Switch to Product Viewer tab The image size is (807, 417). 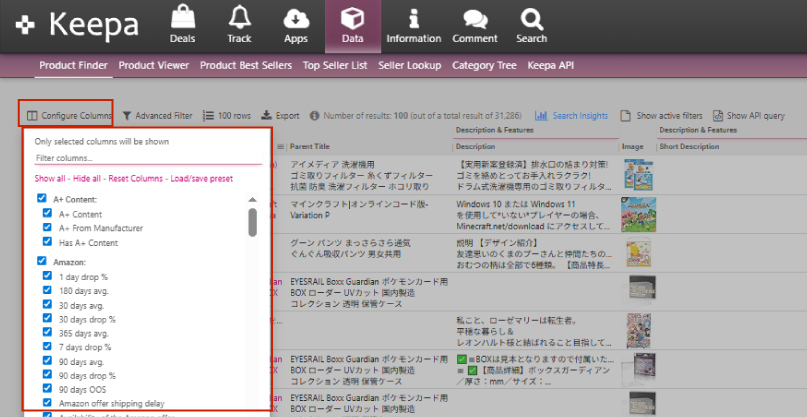pos(154,65)
